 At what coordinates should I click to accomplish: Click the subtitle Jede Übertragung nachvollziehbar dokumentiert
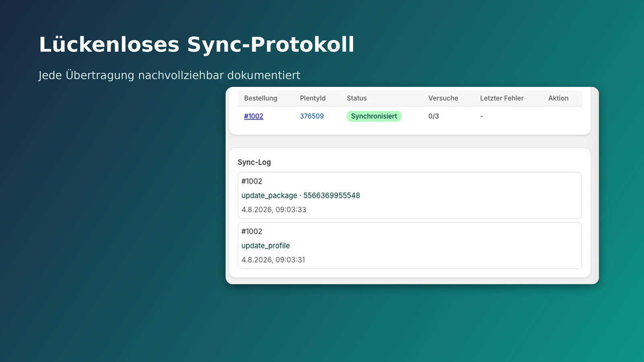[169, 75]
